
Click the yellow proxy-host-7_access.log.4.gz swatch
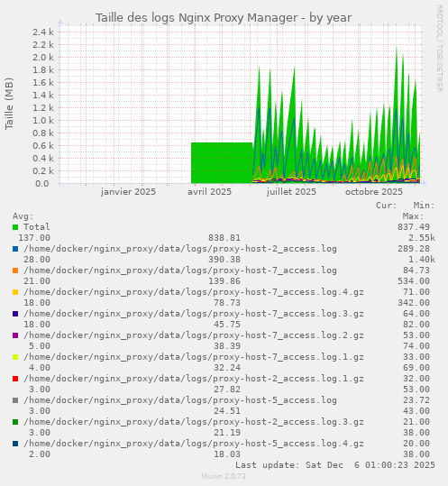coord(15,292)
